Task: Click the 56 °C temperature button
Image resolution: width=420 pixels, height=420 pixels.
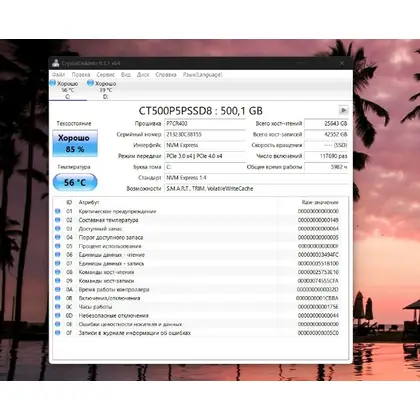Action: point(75,183)
